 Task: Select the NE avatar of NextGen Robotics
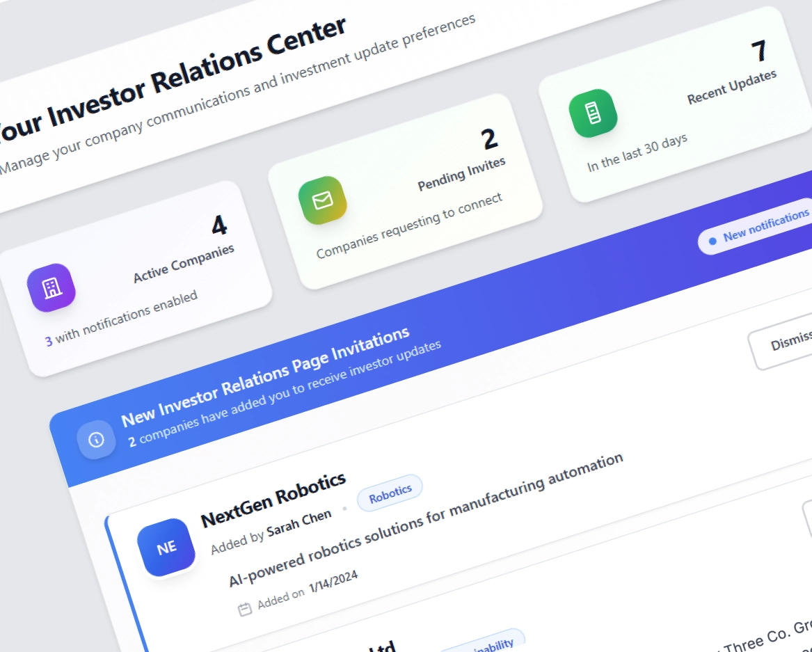(x=166, y=548)
